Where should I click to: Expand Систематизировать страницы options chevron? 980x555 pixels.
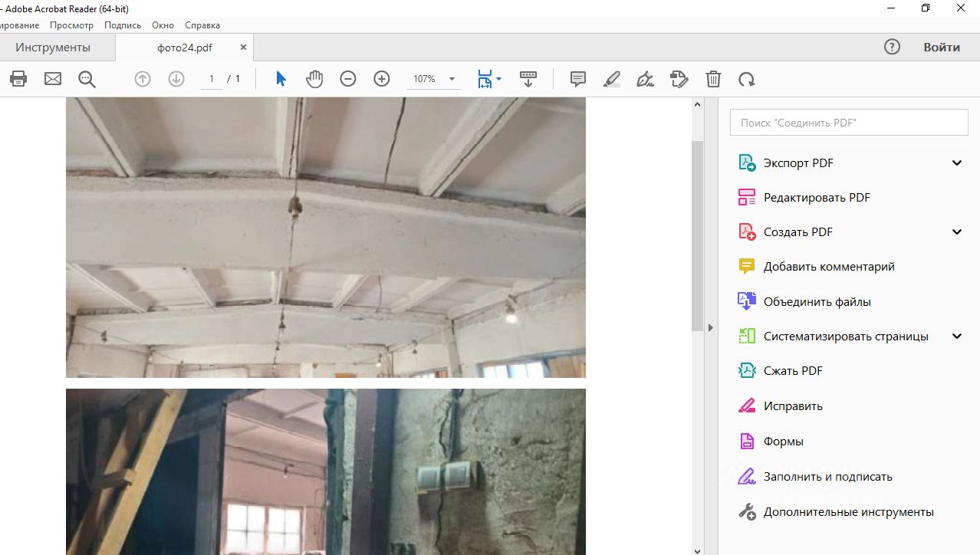point(956,336)
